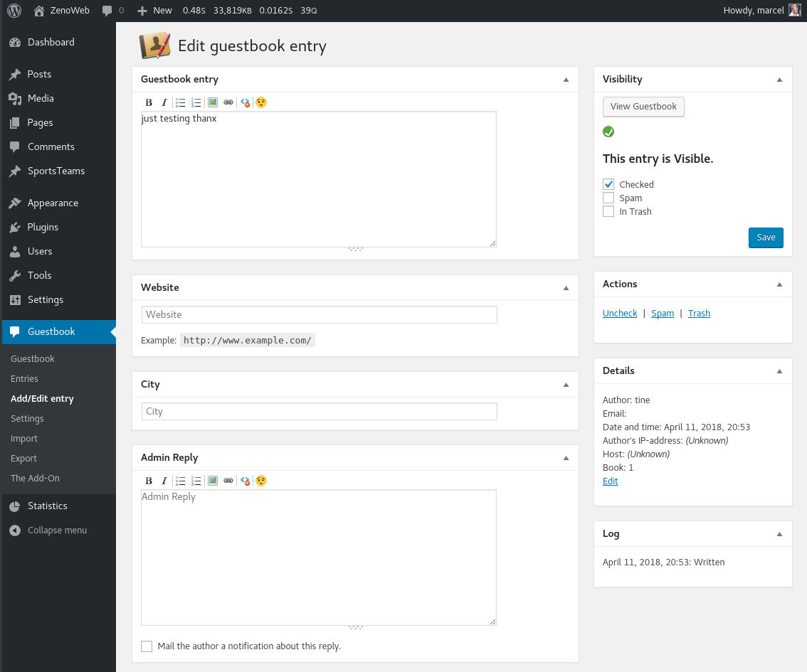Open the emoji picker in Admin Reply toolbar
Screen dimensions: 807x672
click(261, 481)
